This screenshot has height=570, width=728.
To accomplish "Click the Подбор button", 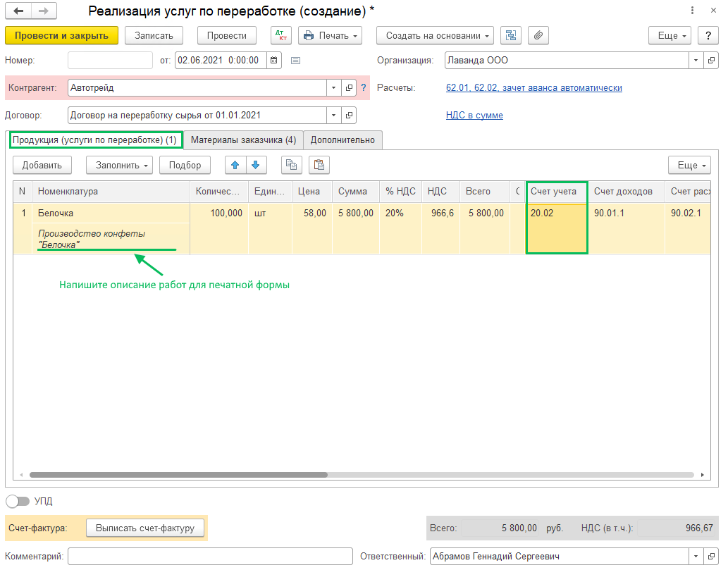I will tap(185, 165).
